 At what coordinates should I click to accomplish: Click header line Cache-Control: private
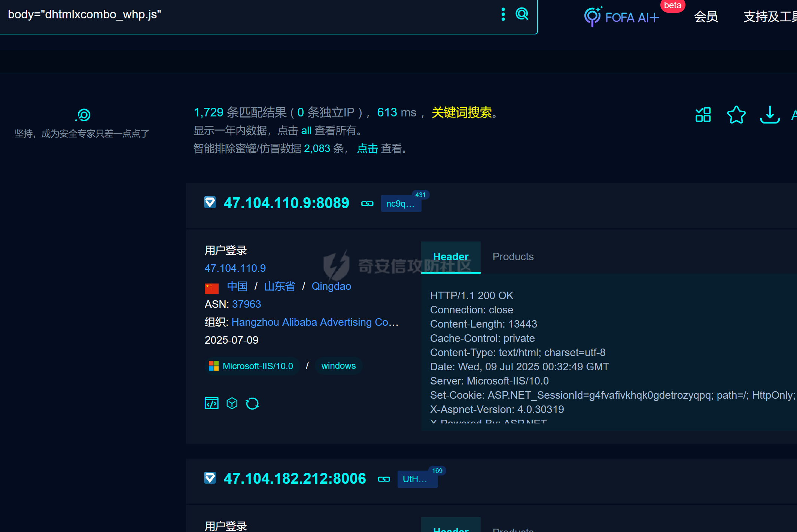pyautogui.click(x=482, y=338)
